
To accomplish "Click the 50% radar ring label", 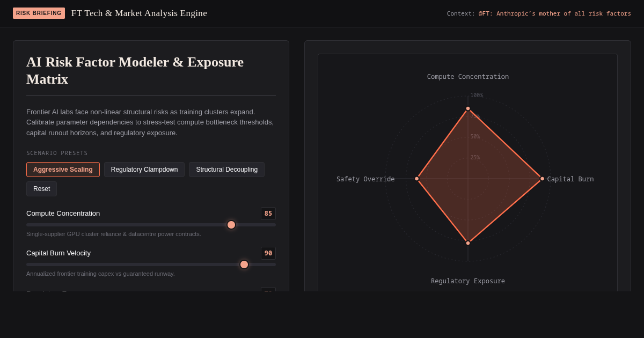I will click(475, 137).
